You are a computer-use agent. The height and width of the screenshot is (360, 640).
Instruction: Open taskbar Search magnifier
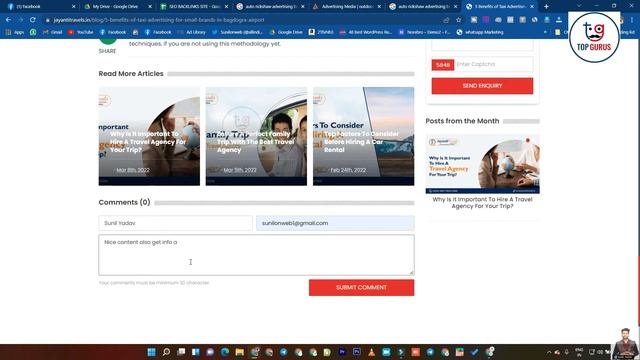(x=166, y=352)
